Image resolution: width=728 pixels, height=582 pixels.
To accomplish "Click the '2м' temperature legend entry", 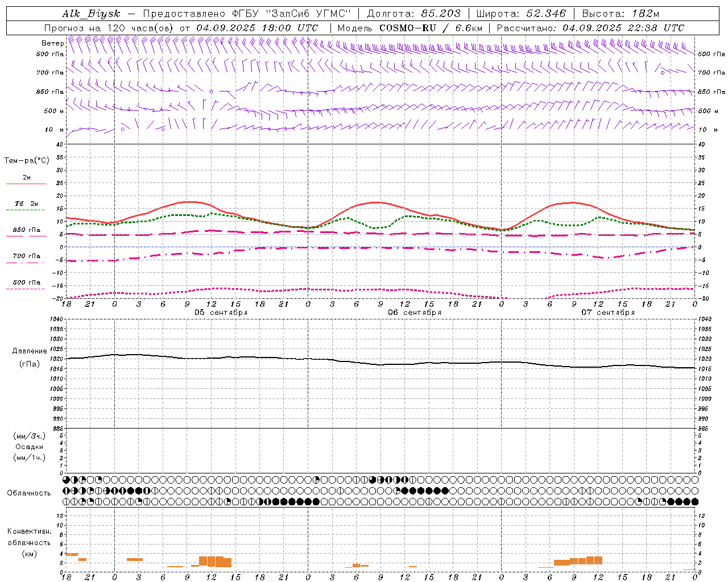I will pos(27,178).
